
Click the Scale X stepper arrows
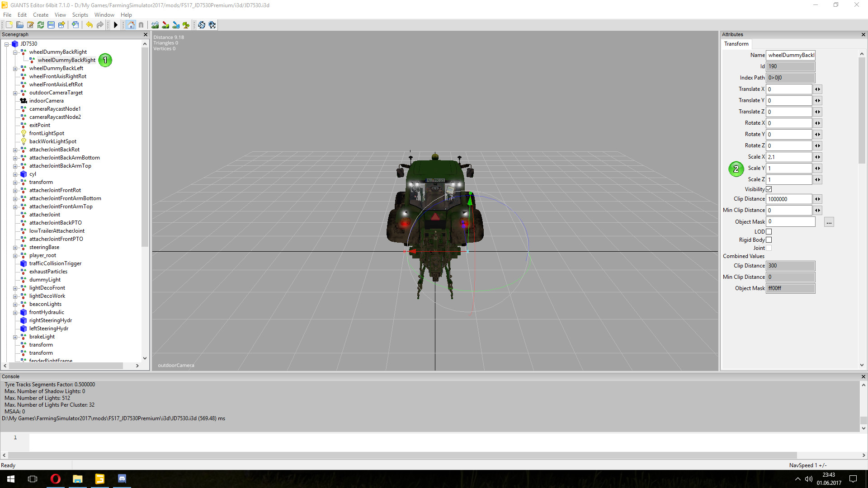[817, 157]
